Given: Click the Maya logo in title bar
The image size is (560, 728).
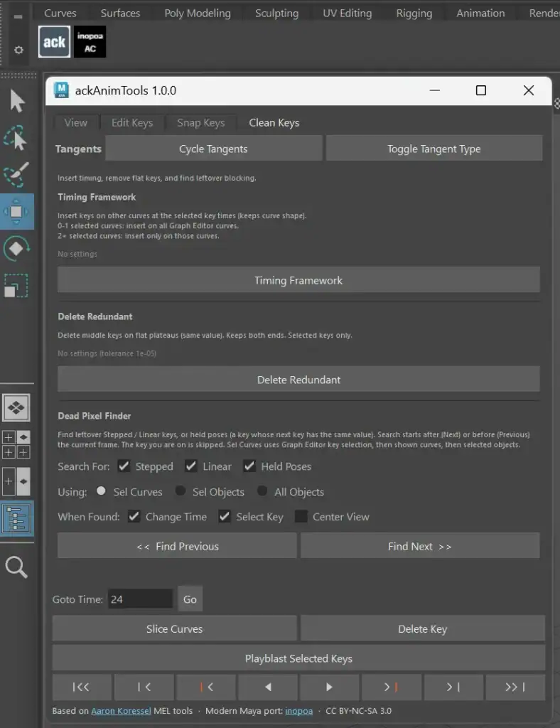Looking at the screenshot, I should coord(61,90).
